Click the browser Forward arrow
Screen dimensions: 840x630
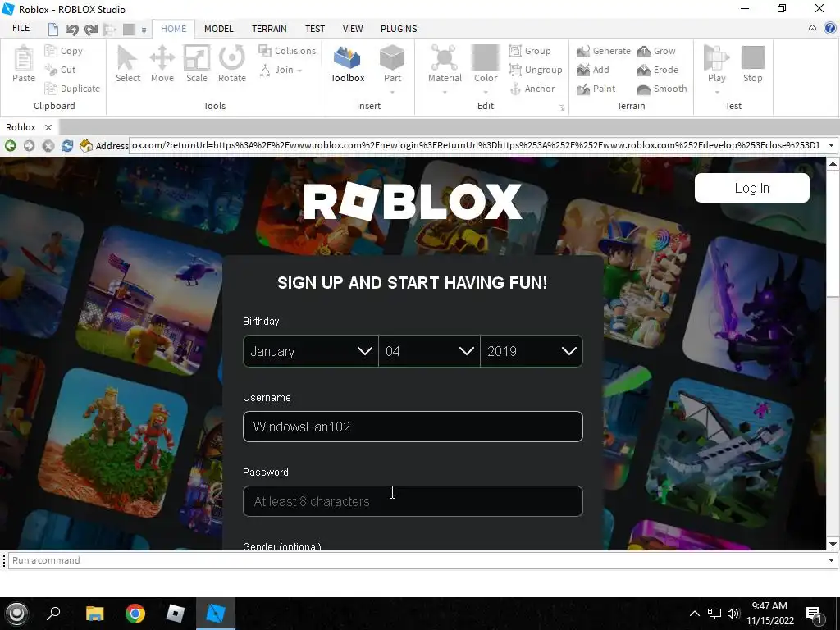pos(29,145)
